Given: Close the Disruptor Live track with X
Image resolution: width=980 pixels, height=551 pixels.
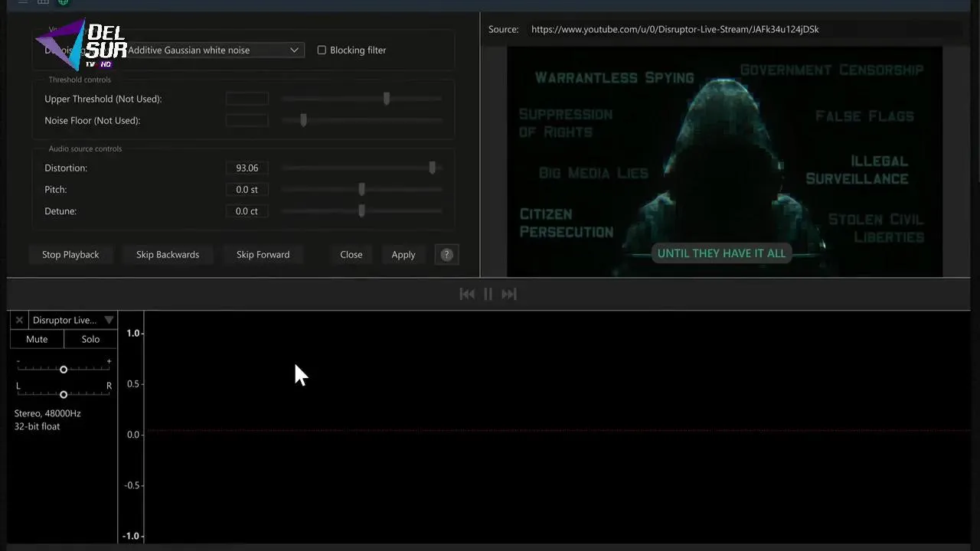Looking at the screenshot, I should tap(19, 320).
